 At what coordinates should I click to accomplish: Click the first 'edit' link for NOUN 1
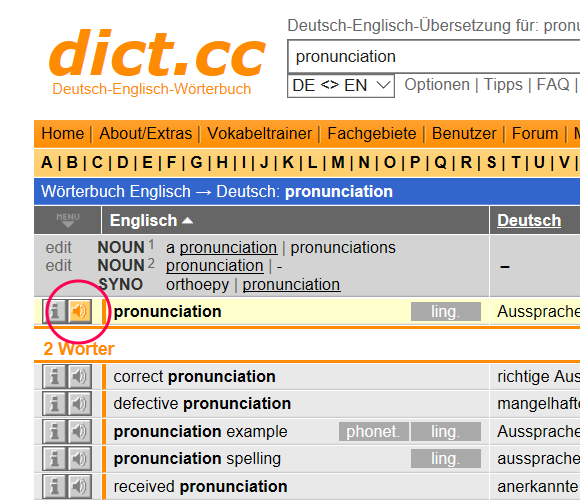[58, 248]
